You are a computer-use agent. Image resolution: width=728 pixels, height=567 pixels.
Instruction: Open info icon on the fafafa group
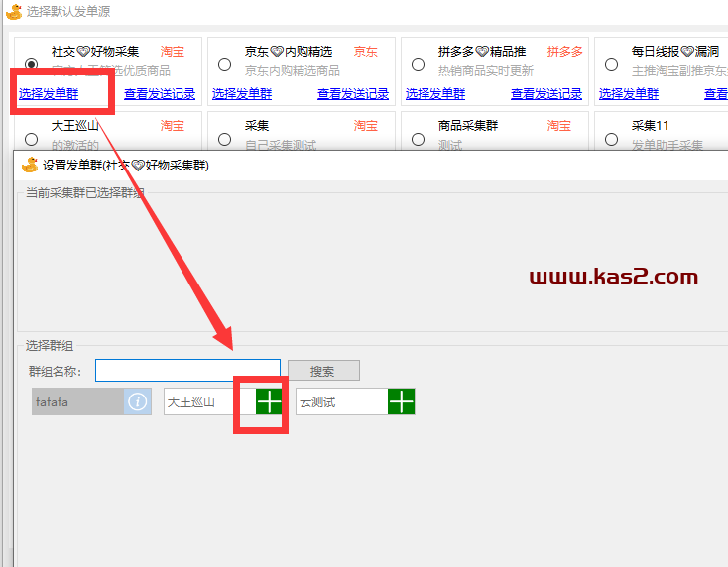click(x=138, y=401)
